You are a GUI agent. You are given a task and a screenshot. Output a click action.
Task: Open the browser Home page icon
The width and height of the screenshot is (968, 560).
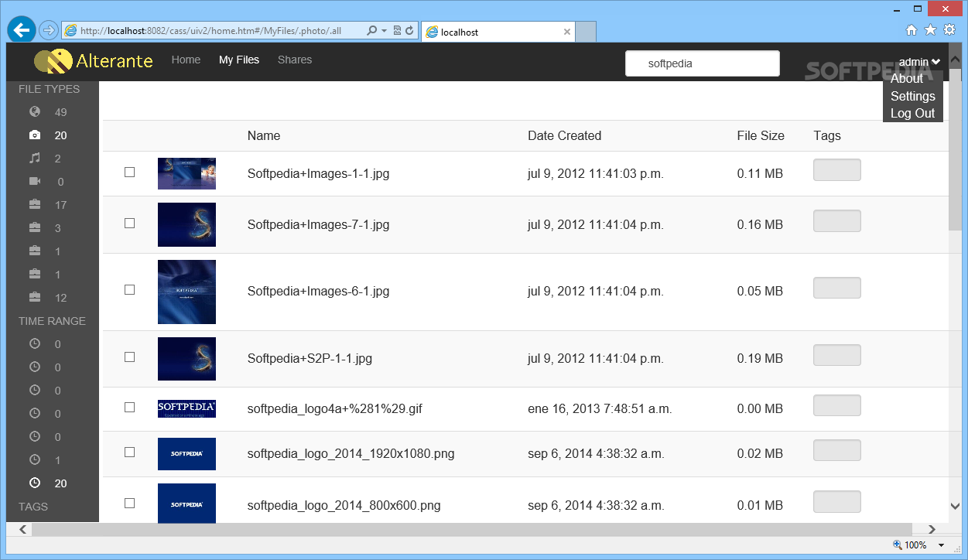912,30
